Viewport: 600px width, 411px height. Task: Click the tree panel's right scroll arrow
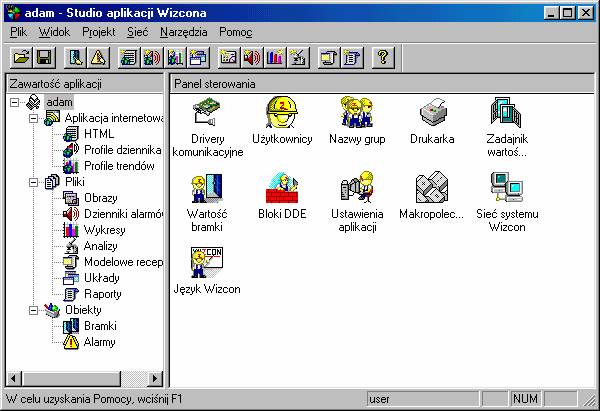pos(156,378)
